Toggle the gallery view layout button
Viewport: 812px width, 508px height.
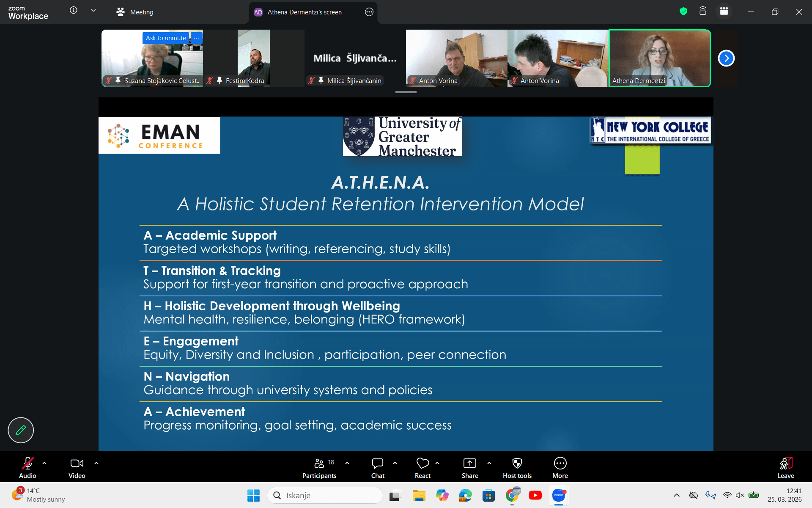click(x=724, y=11)
